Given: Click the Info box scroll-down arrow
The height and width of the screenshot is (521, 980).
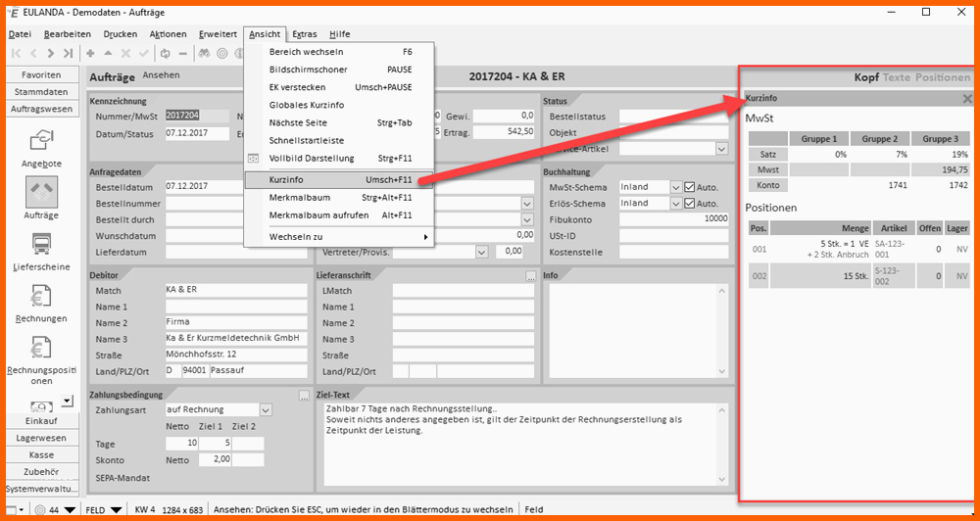Looking at the screenshot, I should coord(722,372).
